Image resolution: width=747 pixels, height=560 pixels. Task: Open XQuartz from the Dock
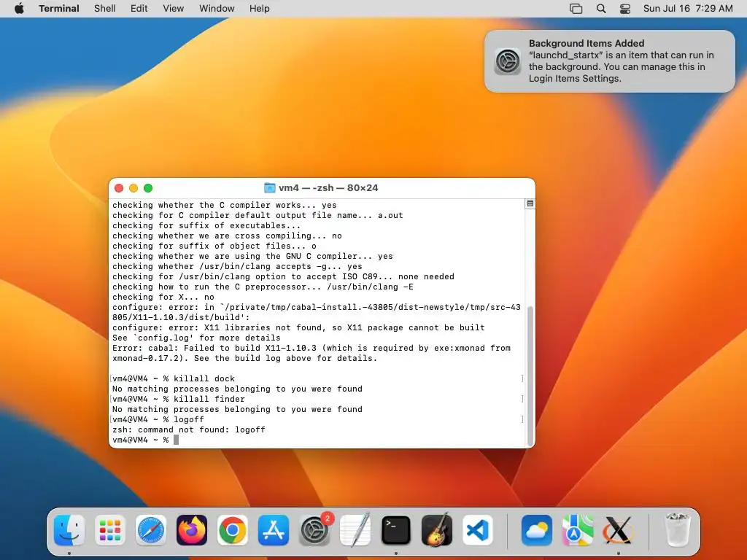pyautogui.click(x=619, y=530)
